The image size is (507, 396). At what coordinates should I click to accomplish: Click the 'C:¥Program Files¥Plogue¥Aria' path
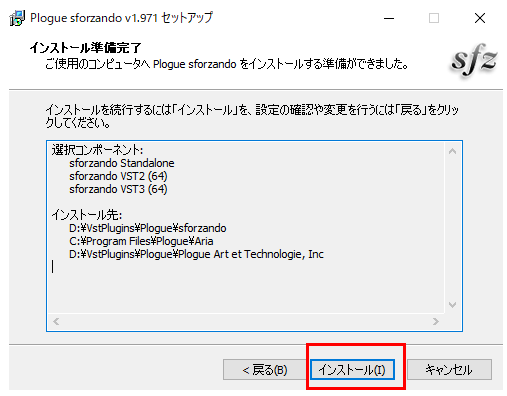click(x=141, y=241)
